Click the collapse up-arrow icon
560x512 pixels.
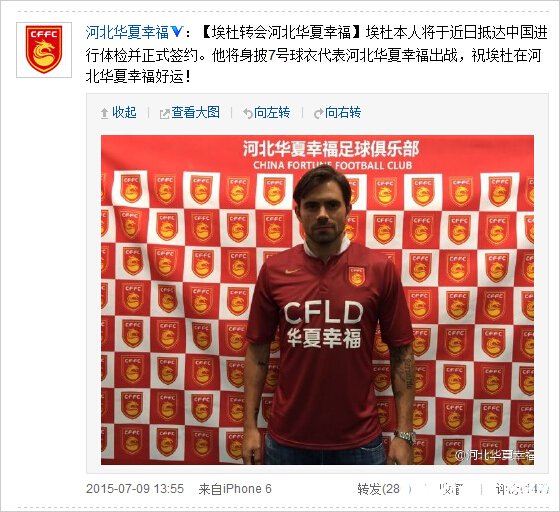[x=104, y=114]
